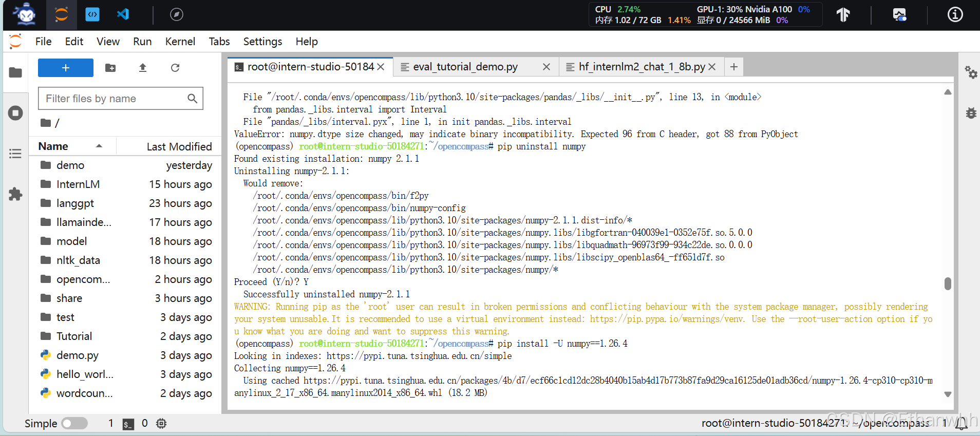The width and height of the screenshot is (980, 436).
Task: Open the VS Code icon in top bar
Action: 123,14
